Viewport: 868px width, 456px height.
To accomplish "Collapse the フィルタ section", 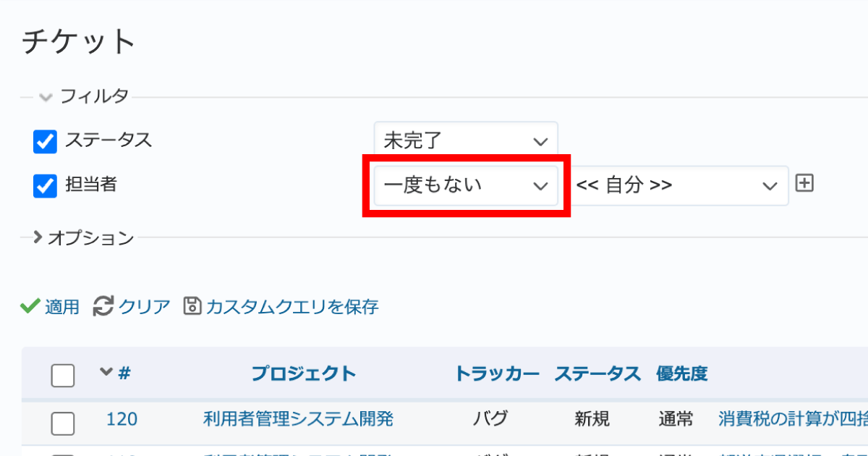I will click(x=46, y=96).
